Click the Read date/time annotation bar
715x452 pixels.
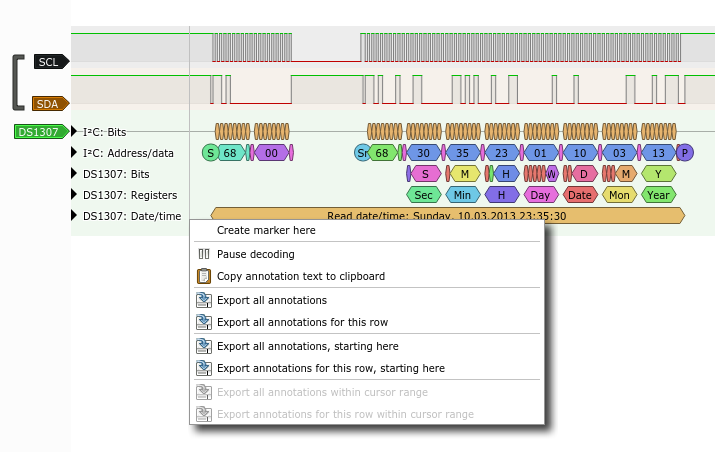coord(447,215)
